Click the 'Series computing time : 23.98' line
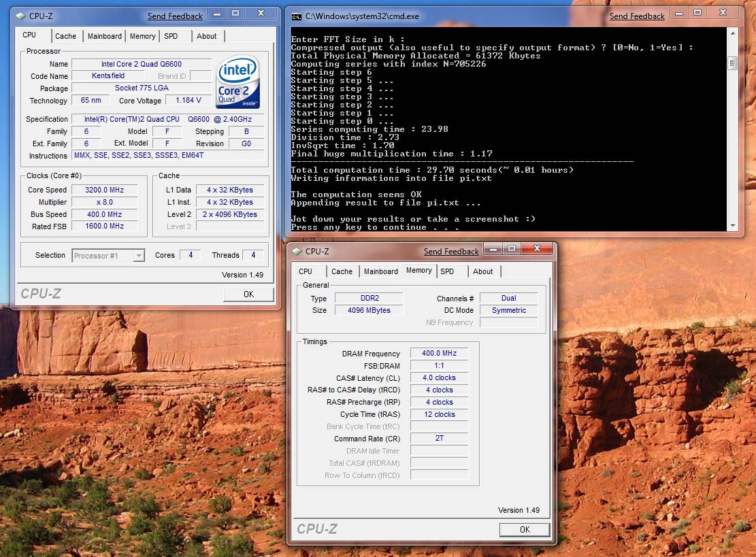 (369, 129)
